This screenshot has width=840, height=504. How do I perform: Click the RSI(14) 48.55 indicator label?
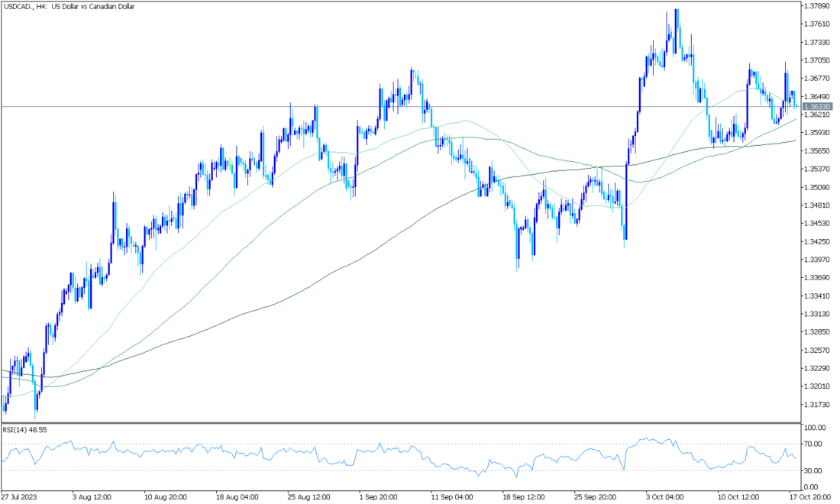point(24,430)
